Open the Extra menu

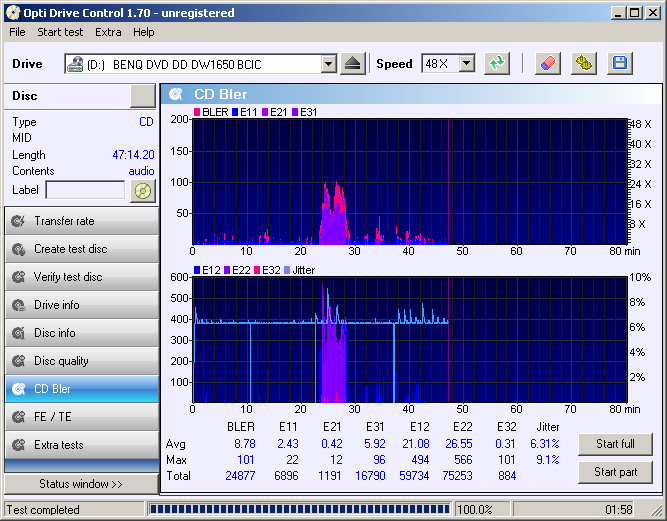pos(108,32)
